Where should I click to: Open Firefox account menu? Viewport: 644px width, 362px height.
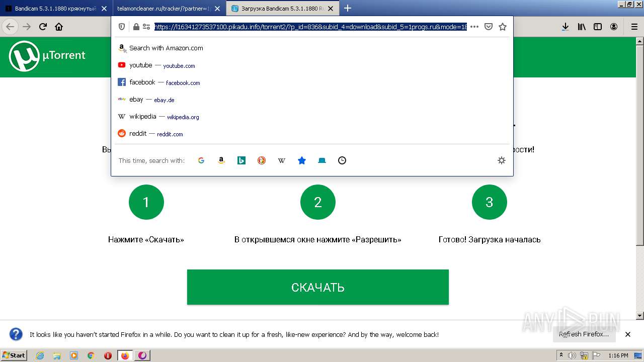pyautogui.click(x=614, y=27)
